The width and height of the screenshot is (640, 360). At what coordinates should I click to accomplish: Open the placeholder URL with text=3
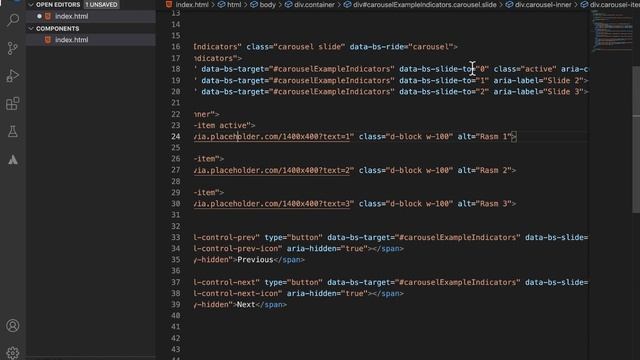[272, 204]
